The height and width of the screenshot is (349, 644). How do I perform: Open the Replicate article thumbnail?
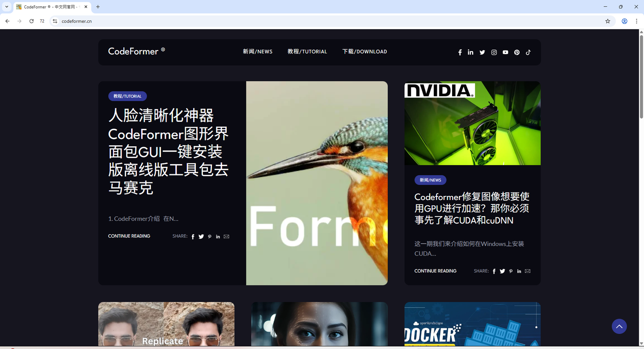[x=166, y=324]
